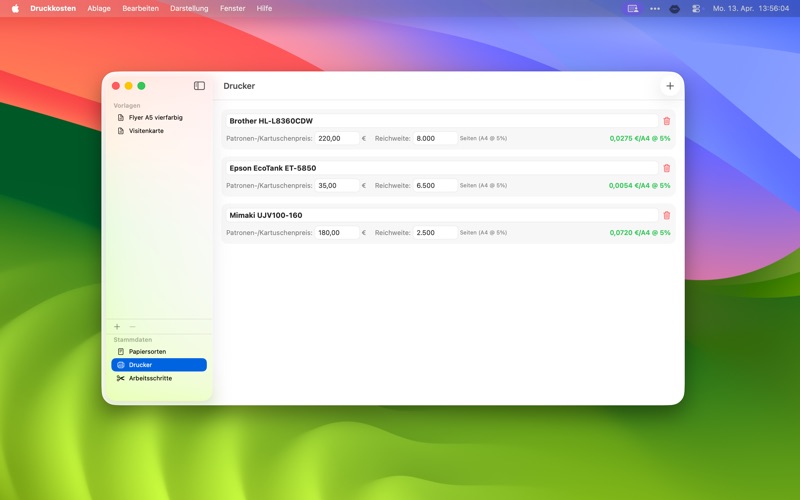Click the scissors icon for Arbeitsschritte
The image size is (800, 500).
pyautogui.click(x=120, y=378)
